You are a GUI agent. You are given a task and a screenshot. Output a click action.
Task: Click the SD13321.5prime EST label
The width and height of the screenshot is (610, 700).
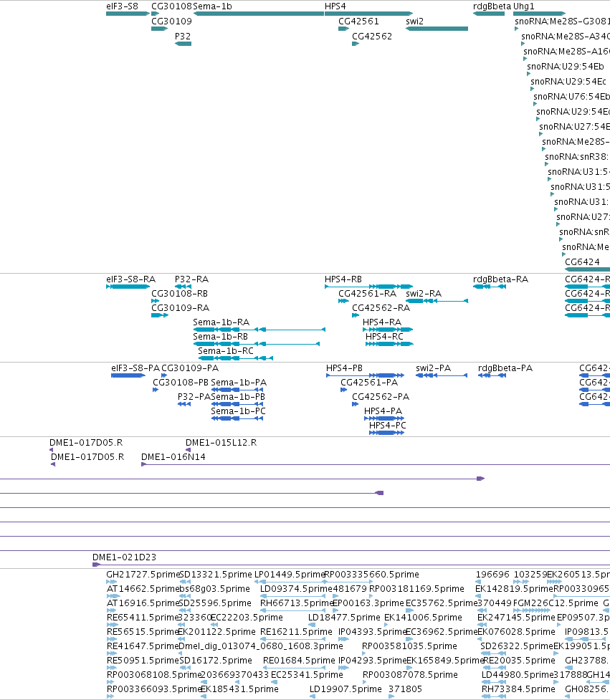(216, 575)
